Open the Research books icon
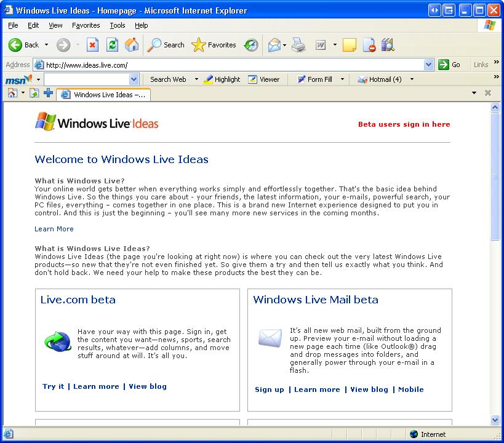The image size is (504, 443). click(388, 45)
